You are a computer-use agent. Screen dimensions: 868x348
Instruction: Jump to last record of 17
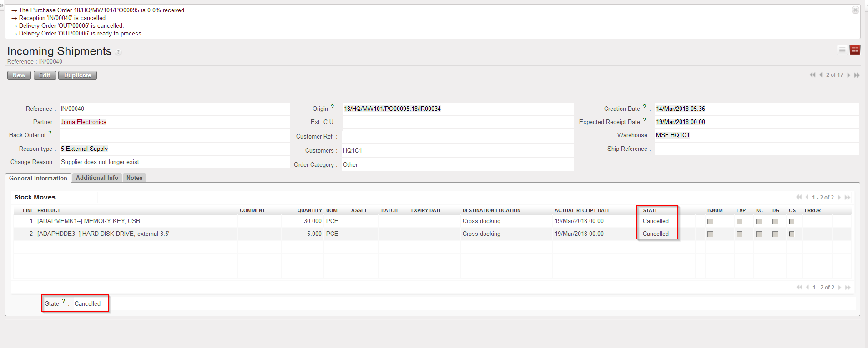857,75
